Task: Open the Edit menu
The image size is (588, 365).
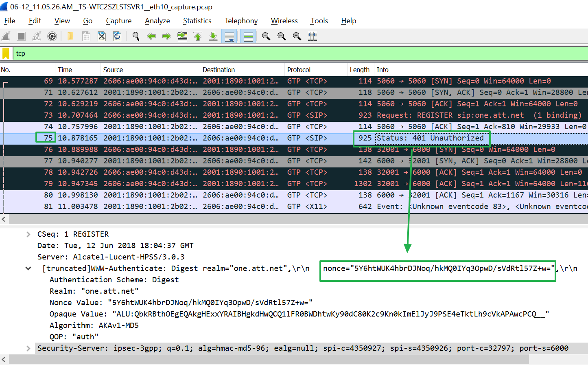Action: pyautogui.click(x=35, y=21)
